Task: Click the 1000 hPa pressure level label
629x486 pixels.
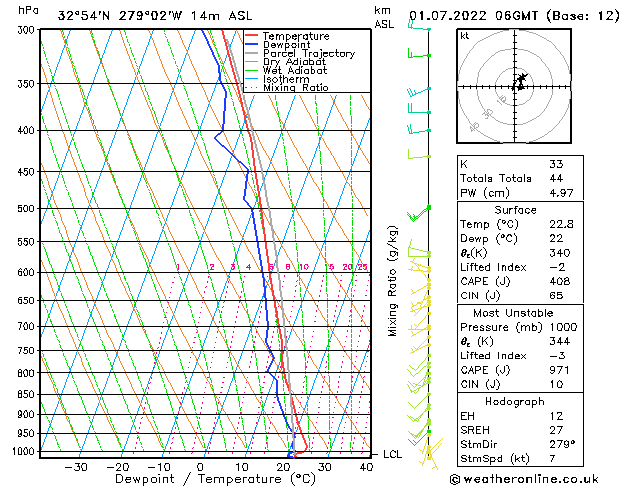Action: 25,452
